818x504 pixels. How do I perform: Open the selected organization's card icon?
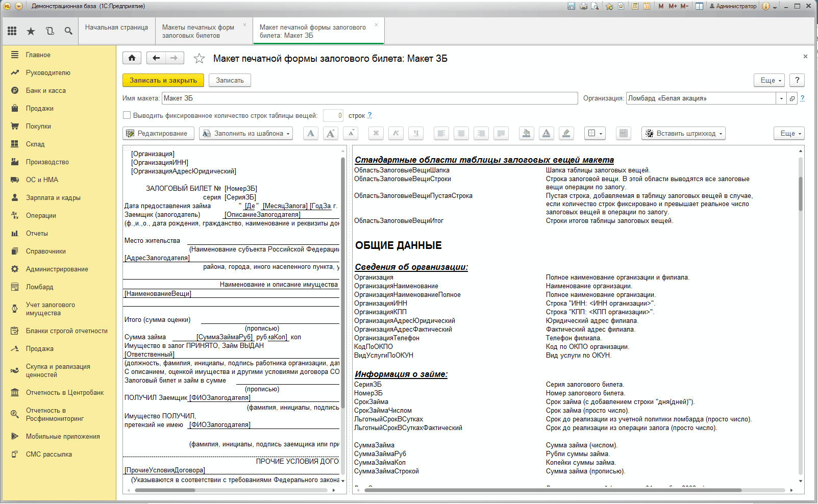(x=792, y=98)
